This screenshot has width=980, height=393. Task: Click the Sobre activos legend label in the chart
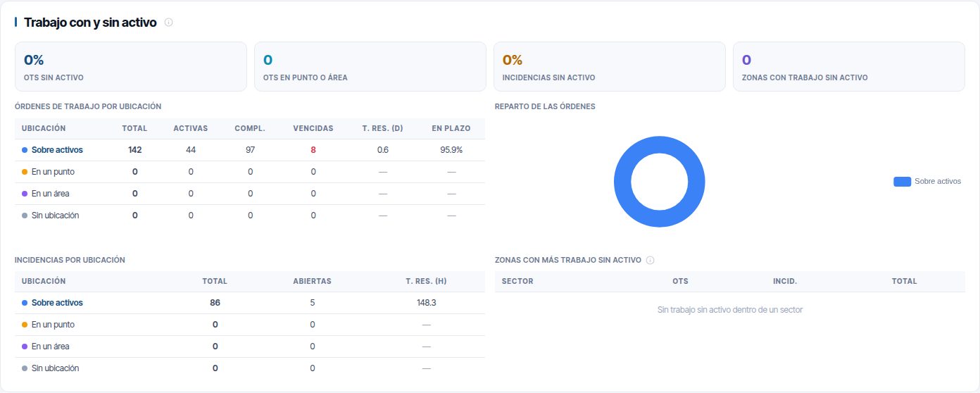[937, 182]
